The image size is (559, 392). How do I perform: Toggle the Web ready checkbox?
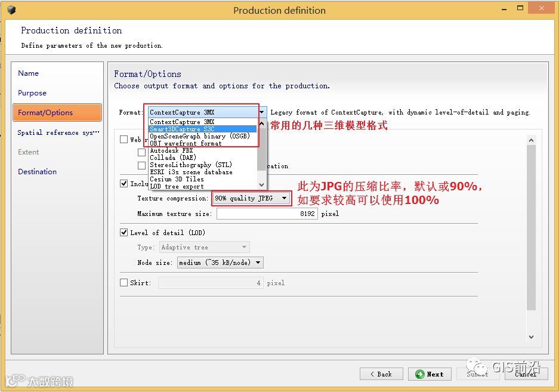(x=123, y=139)
